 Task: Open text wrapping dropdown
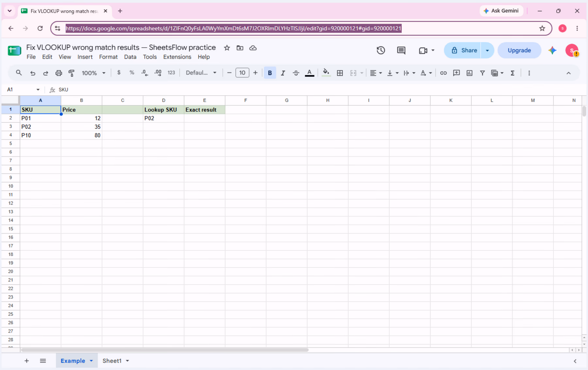(x=409, y=73)
